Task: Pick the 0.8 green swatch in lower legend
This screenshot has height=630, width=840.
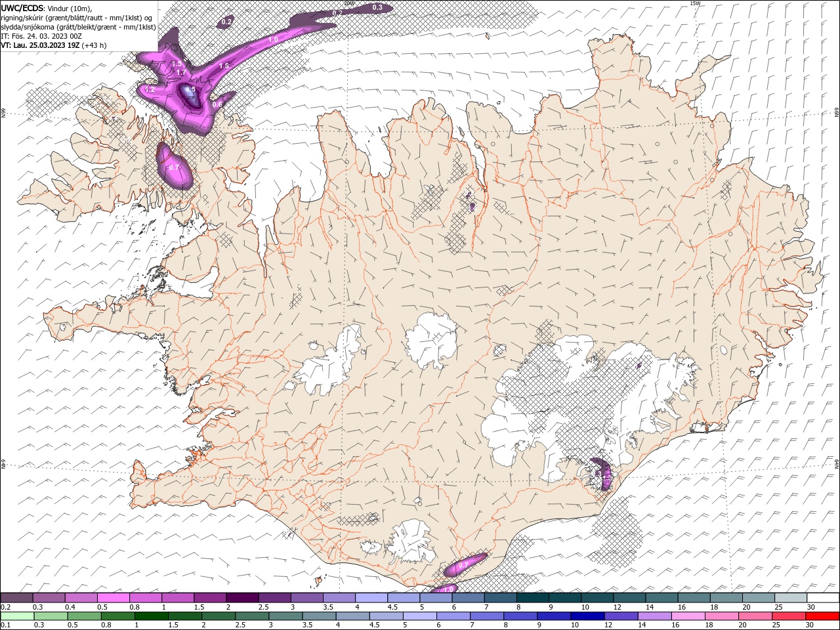Action: point(117,616)
